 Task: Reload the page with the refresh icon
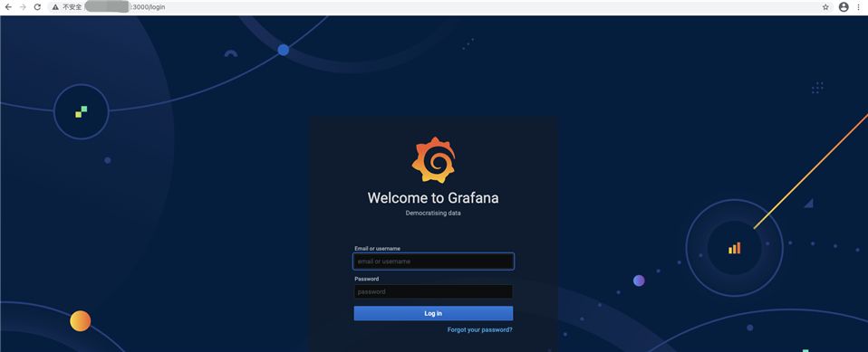(x=37, y=7)
